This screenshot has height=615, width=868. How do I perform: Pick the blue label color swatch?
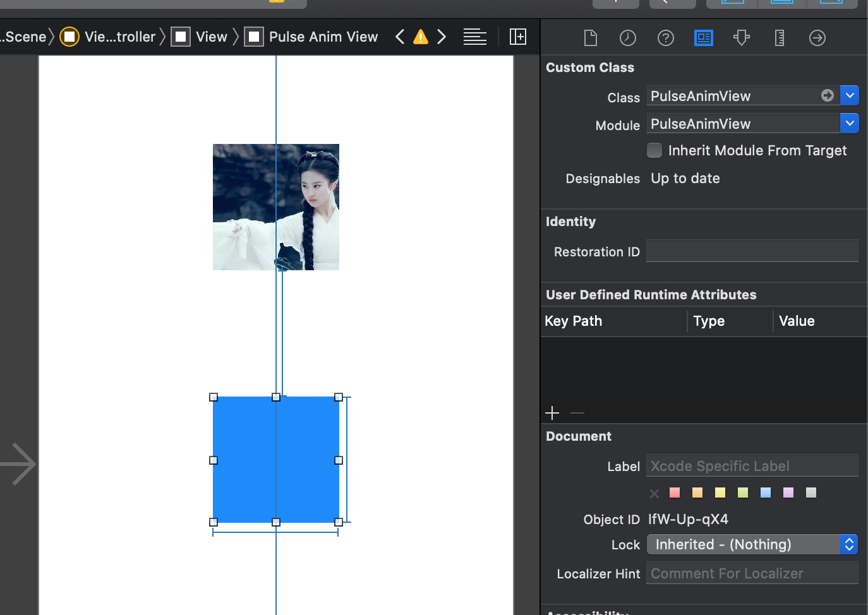(x=765, y=493)
